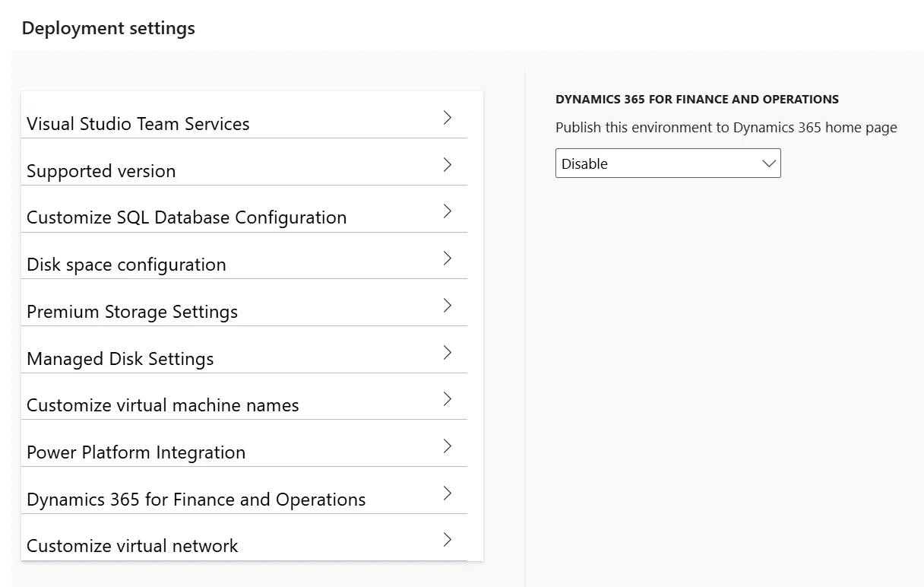Open Managed Disk Settings
Viewport: 924px width, 587px height.
pos(244,351)
